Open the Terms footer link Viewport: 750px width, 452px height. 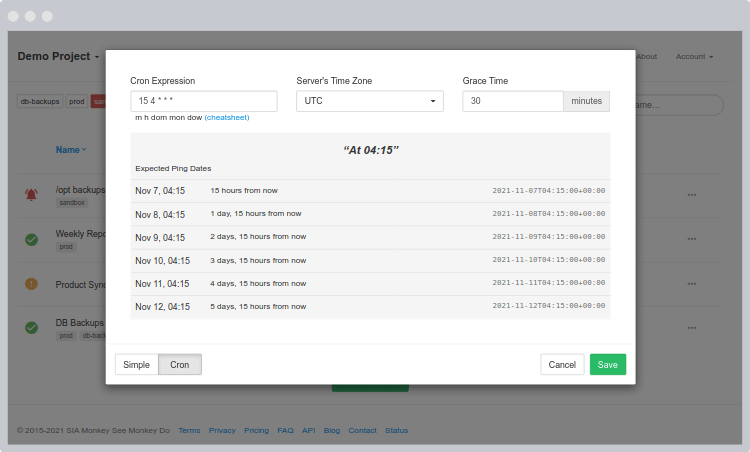[189, 430]
